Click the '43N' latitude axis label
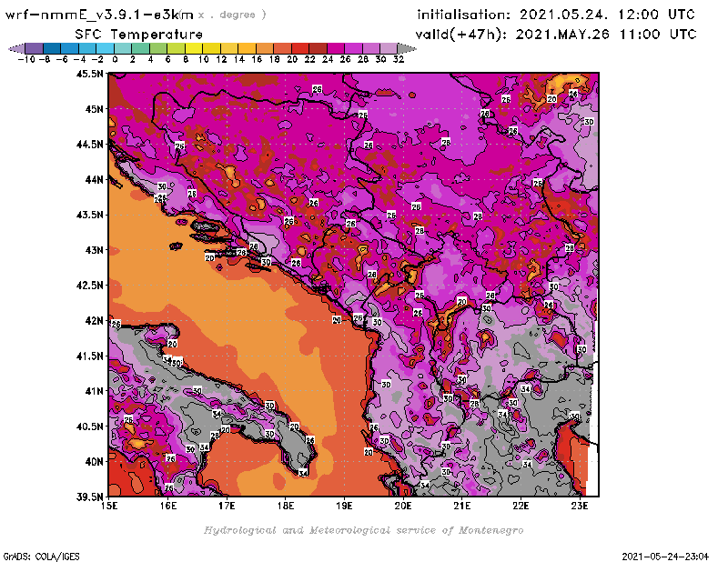The width and height of the screenshot is (728, 562). pyautogui.click(x=94, y=250)
